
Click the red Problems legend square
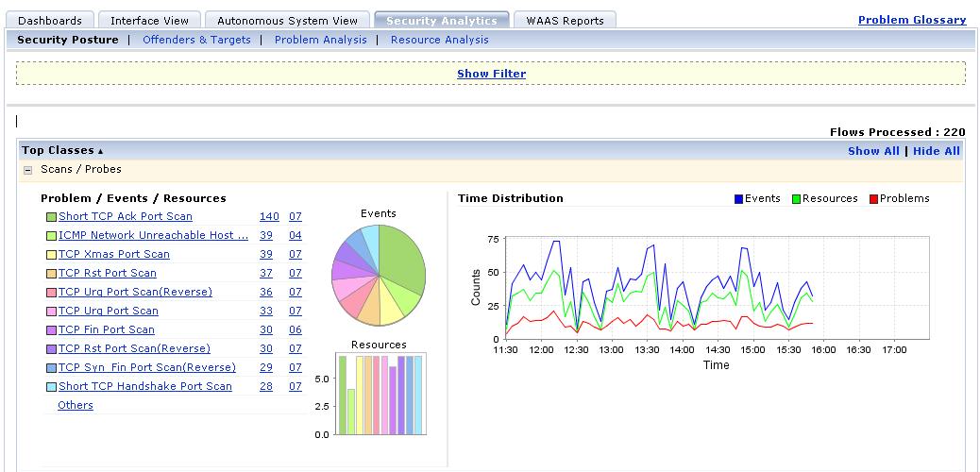pyautogui.click(x=873, y=199)
